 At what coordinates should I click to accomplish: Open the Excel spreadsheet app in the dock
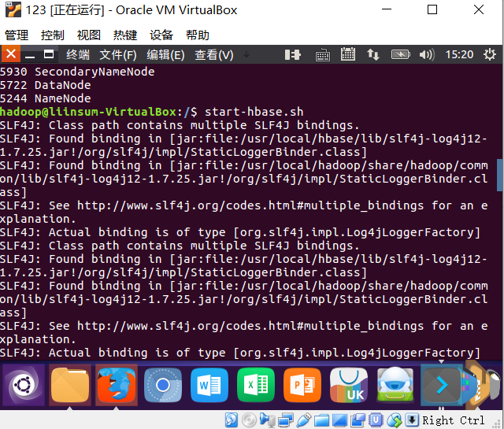[x=256, y=385]
